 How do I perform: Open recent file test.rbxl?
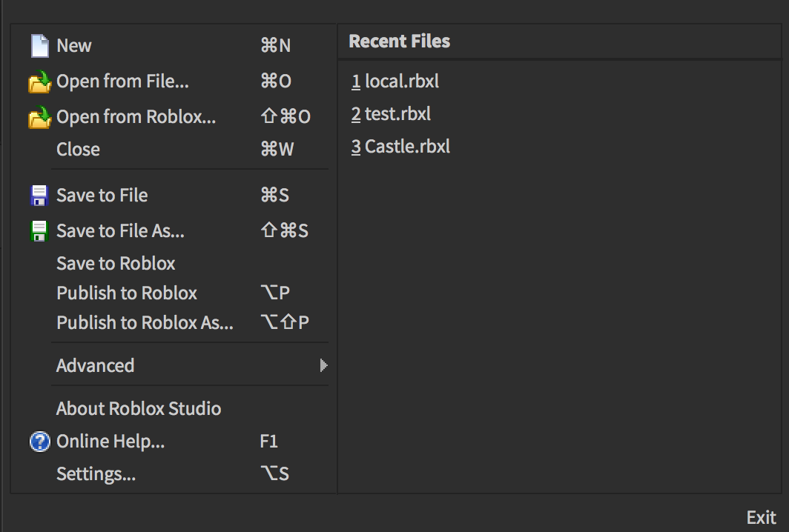(391, 114)
